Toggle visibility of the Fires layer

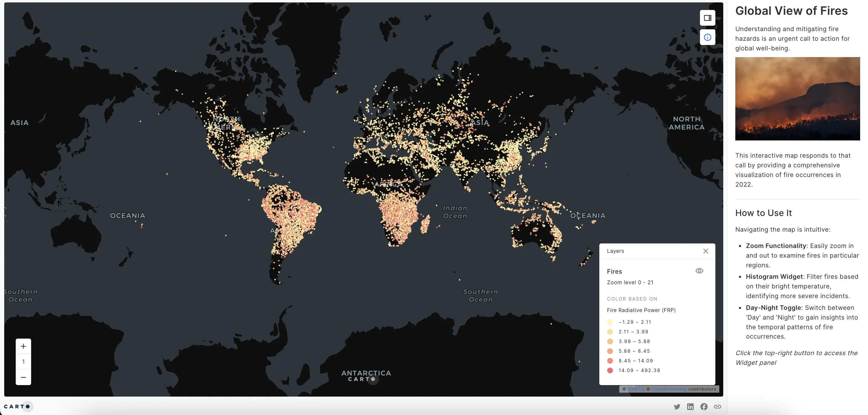point(699,271)
